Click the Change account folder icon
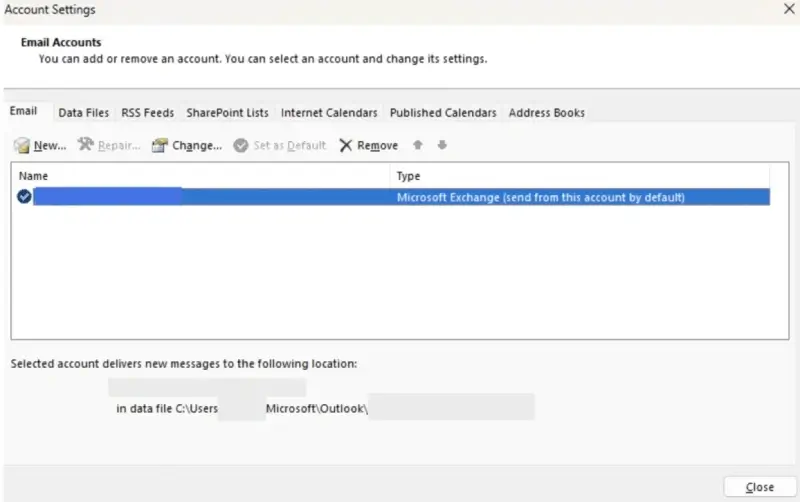Viewport: 800px width, 502px height. pos(159,145)
